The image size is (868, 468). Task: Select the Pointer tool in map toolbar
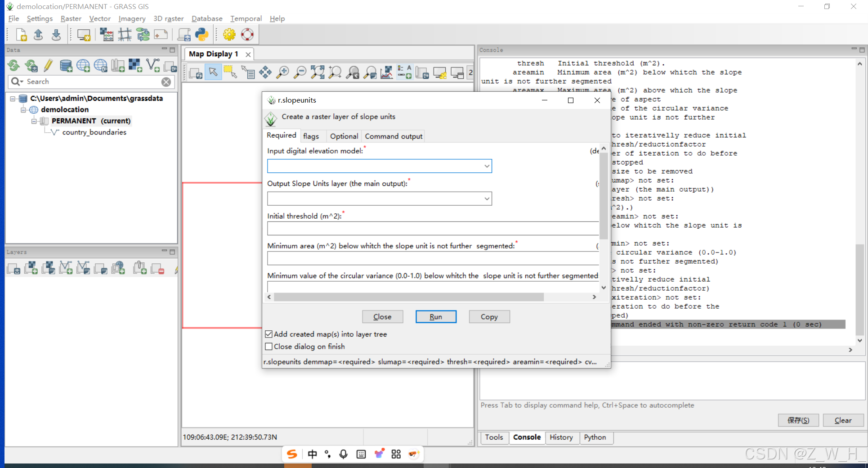(x=213, y=72)
